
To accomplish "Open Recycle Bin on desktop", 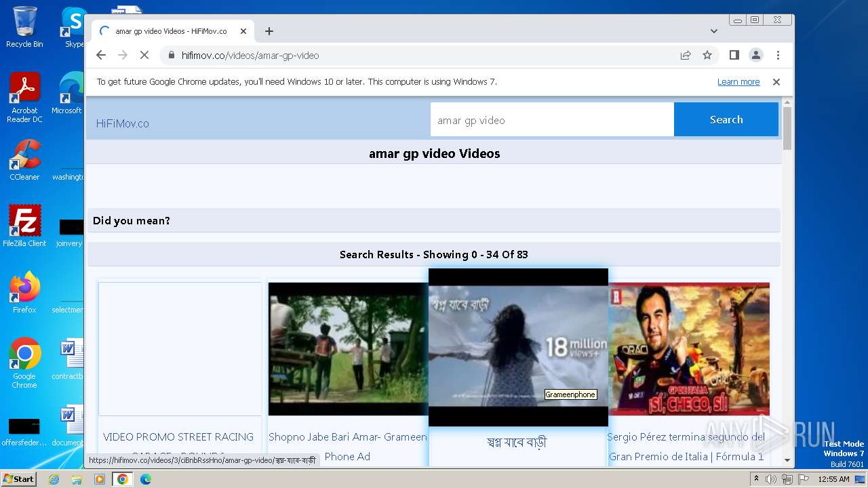I will tap(24, 27).
